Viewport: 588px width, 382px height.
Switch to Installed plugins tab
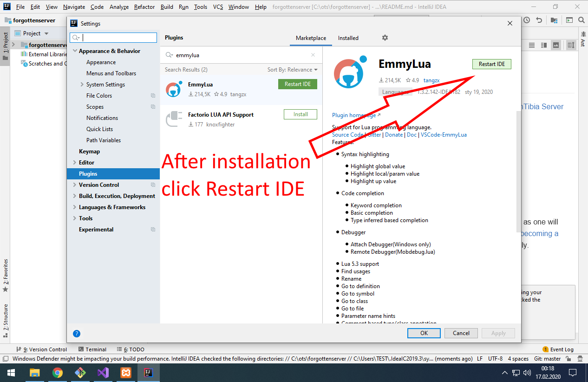click(x=348, y=38)
